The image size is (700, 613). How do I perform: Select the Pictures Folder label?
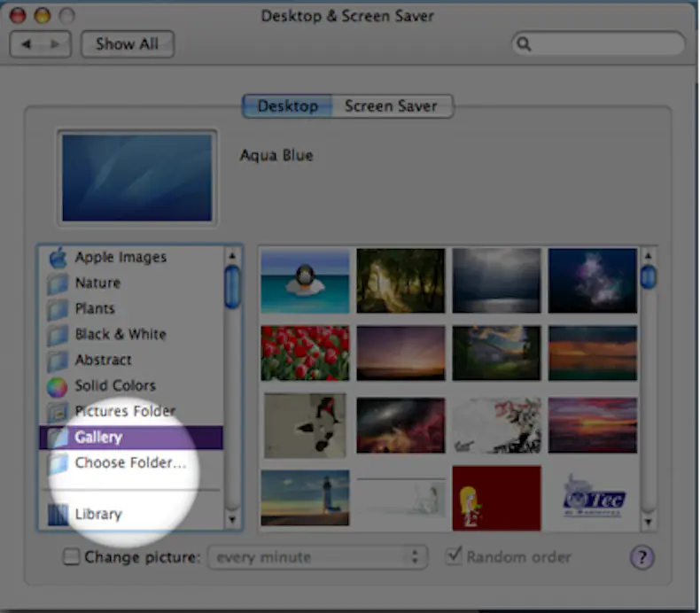point(125,411)
